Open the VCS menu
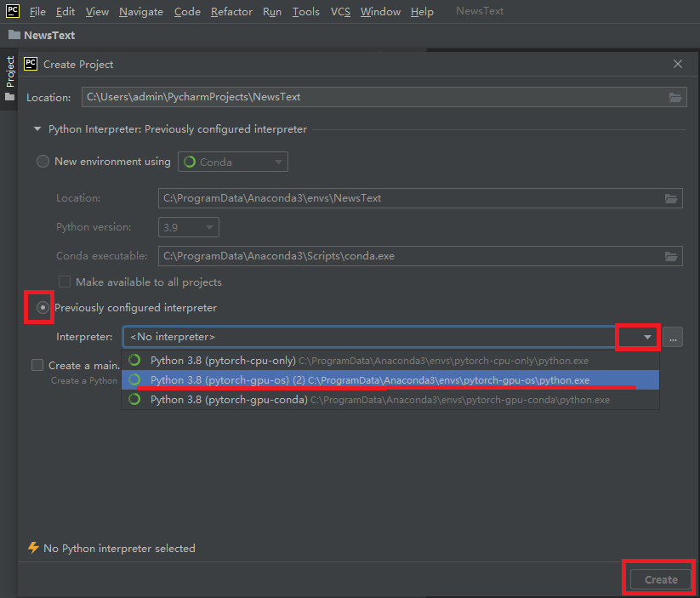The image size is (700, 598). [x=340, y=12]
